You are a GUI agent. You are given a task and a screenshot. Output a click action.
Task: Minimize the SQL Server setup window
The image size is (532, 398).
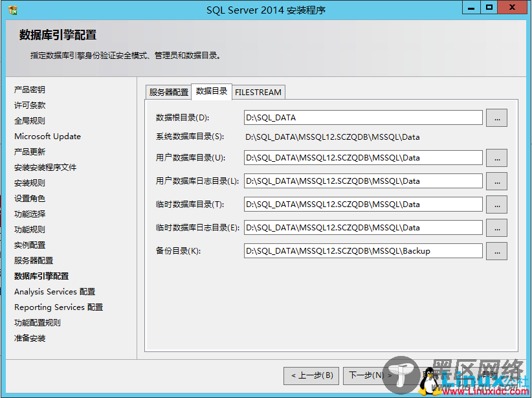pos(471,8)
